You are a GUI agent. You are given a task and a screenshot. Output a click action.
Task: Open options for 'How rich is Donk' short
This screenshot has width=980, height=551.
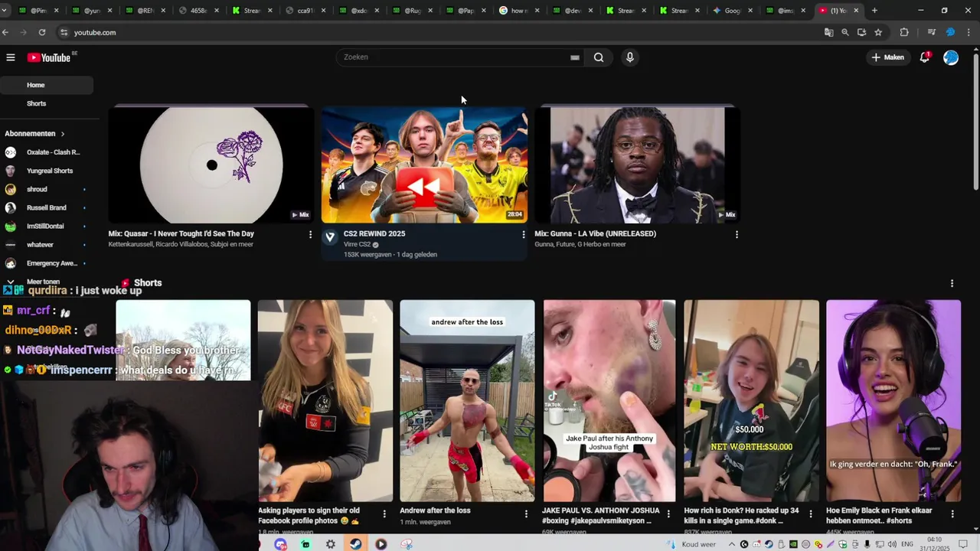click(810, 514)
